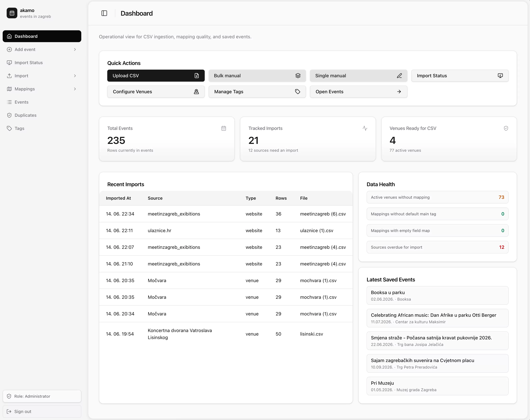530x420 pixels.
Task: Click the Import Status monitor icon in sidebar
Action: click(x=9, y=62)
